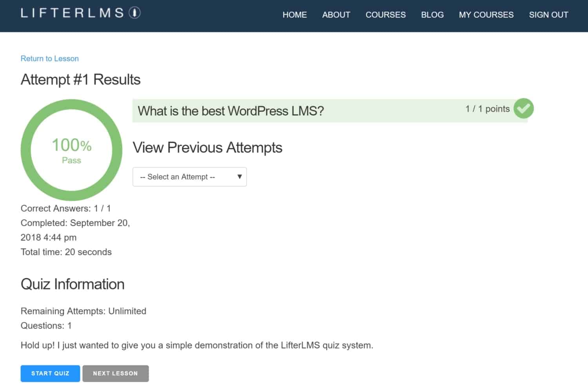This screenshot has width=588, height=387.
Task: Click the 'Completed: September 20, 2018 4:44 pm' text
Action: click(x=75, y=230)
